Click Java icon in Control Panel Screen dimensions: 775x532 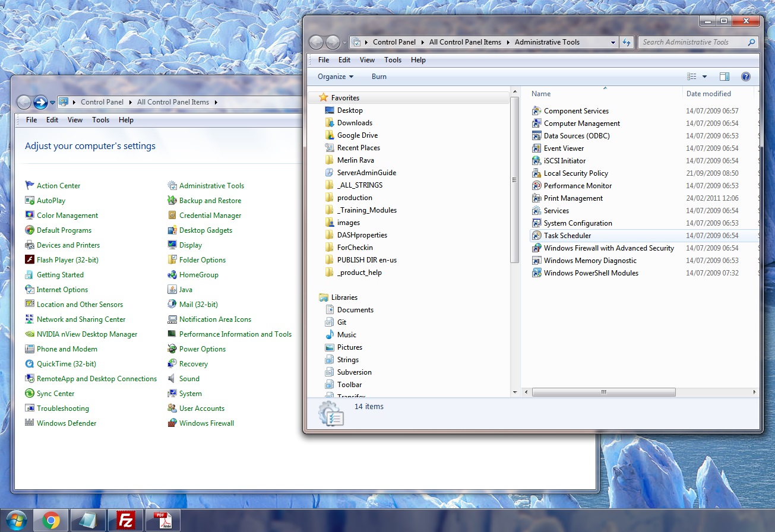tap(172, 290)
